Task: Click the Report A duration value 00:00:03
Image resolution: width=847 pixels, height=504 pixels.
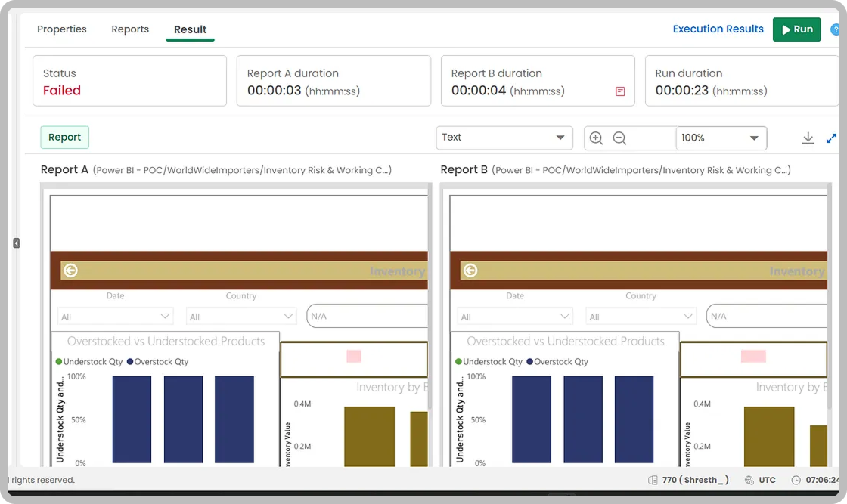Action: [275, 91]
